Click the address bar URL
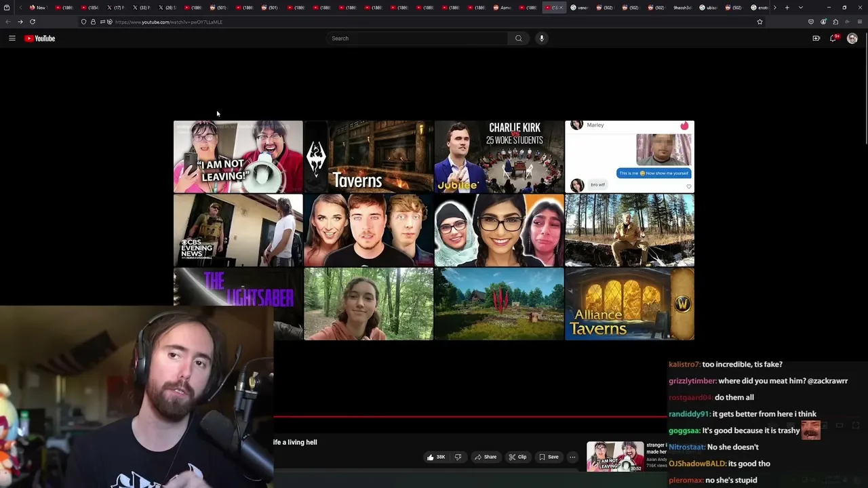The width and height of the screenshot is (868, 488). click(x=169, y=22)
